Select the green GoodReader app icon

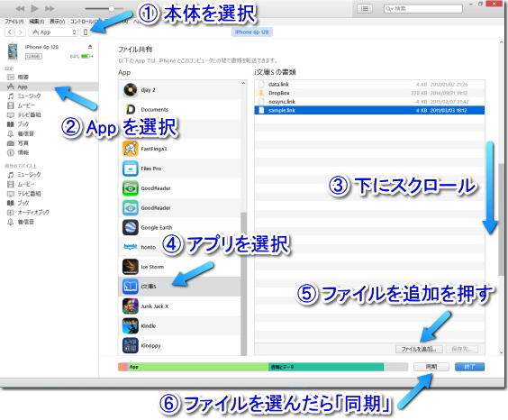tap(131, 188)
